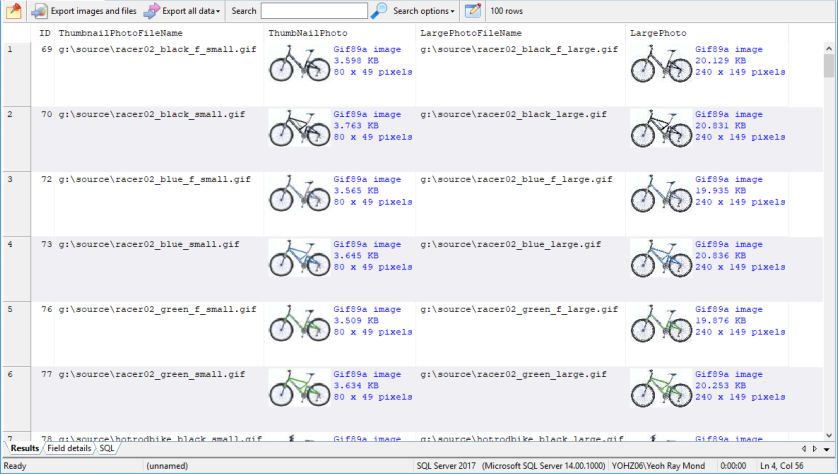Click thumbnail of green racer02_green_small bike
This screenshot has height=474, width=838.
pos(298,390)
